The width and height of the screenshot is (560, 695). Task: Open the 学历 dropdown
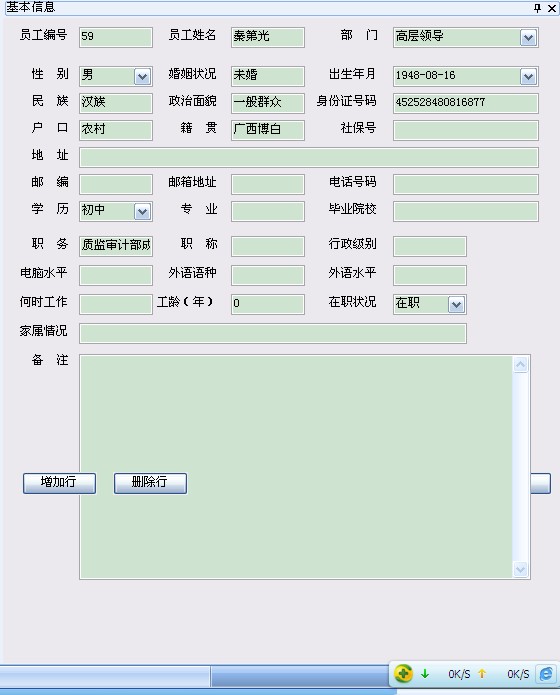pos(142,212)
